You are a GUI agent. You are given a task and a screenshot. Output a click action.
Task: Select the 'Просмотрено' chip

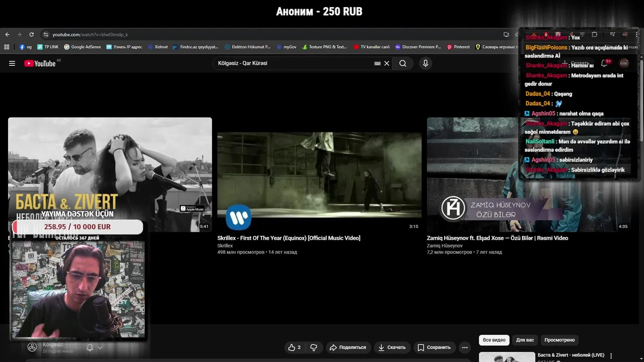pos(559,340)
